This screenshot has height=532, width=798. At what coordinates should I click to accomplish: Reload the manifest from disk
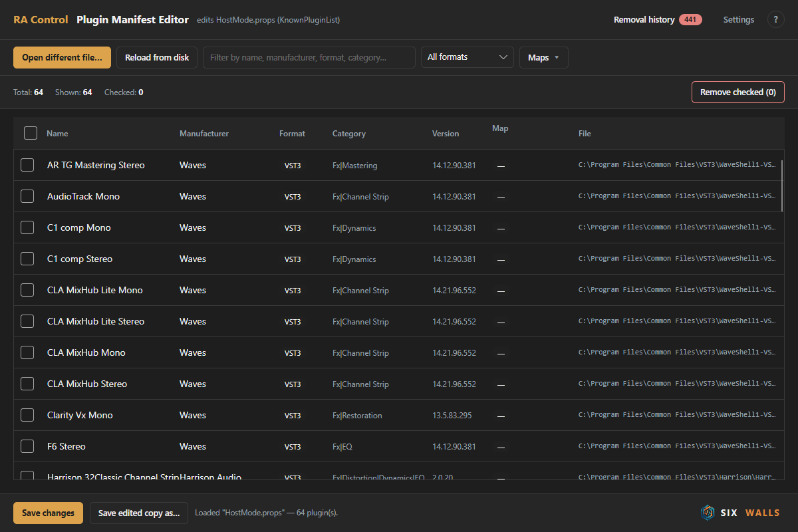157,57
